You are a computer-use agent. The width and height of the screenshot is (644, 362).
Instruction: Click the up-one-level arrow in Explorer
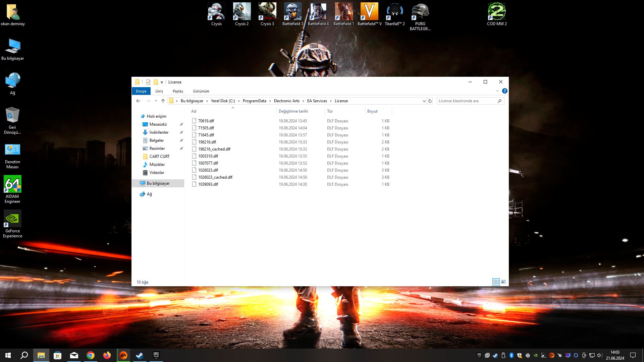[x=163, y=101]
